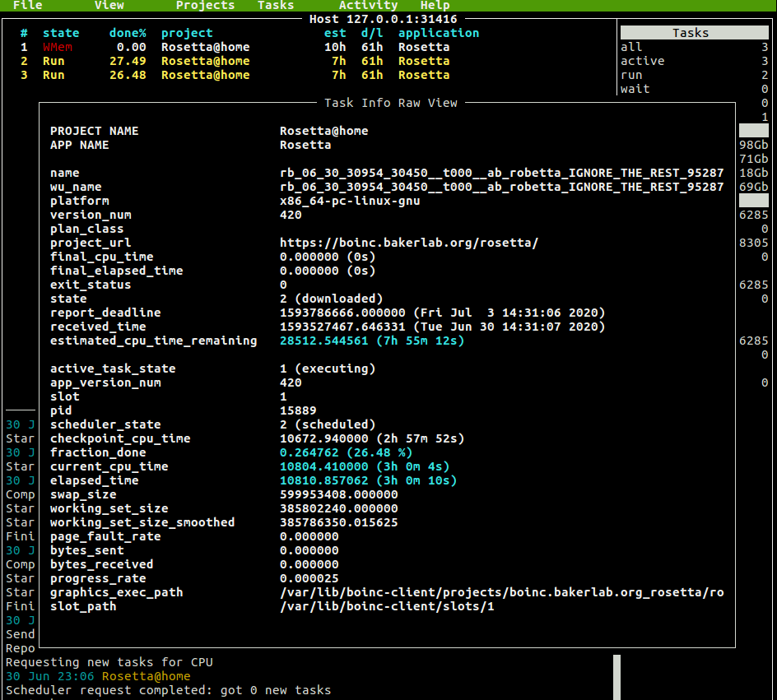777x700 pixels.
Task: Click the Requesting new tasks for CPU message
Action: pos(109,662)
